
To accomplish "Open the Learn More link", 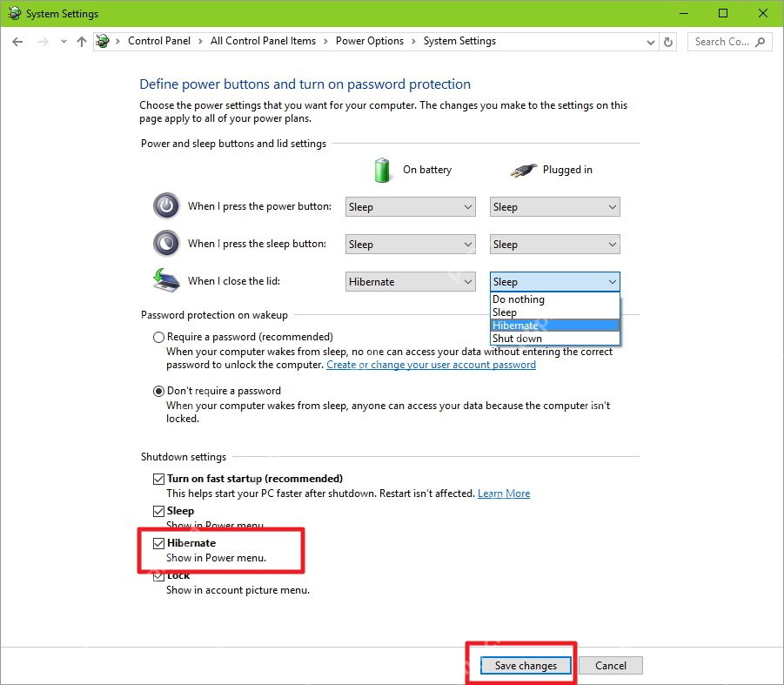I will 504,494.
